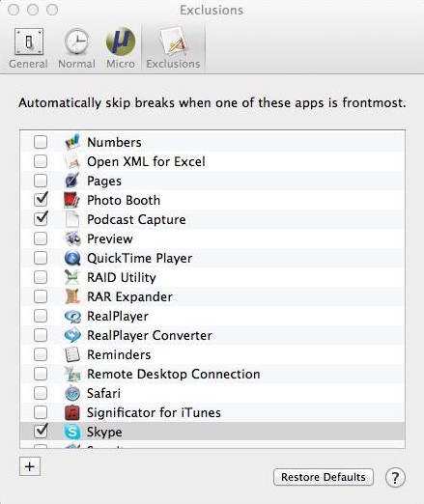Image resolution: width=424 pixels, height=504 pixels.
Task: Check the RAR Expander checkbox
Action: pyautogui.click(x=41, y=296)
